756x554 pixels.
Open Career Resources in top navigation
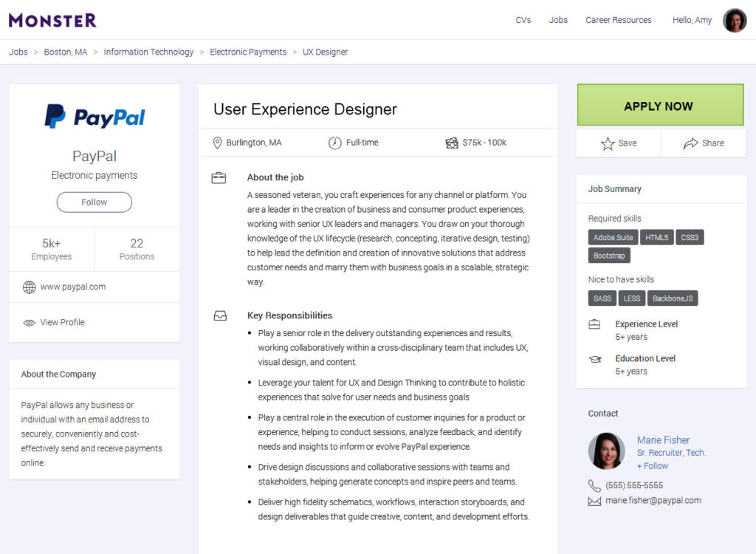tap(619, 20)
